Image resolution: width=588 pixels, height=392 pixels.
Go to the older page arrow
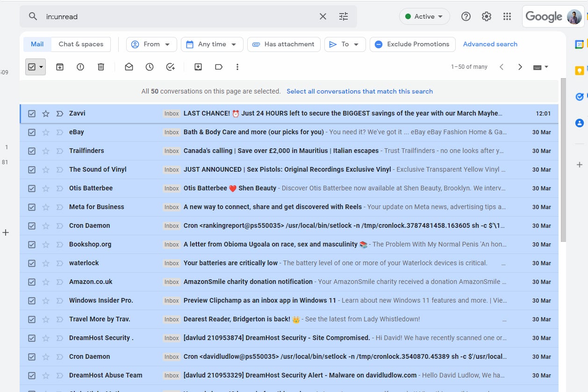[520, 67]
